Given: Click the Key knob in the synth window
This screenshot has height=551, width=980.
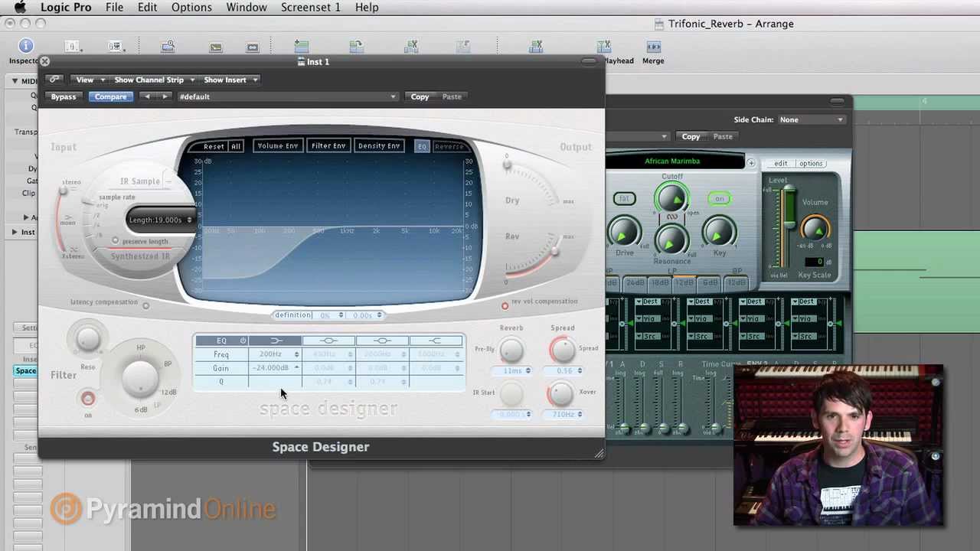Looking at the screenshot, I should (x=719, y=233).
